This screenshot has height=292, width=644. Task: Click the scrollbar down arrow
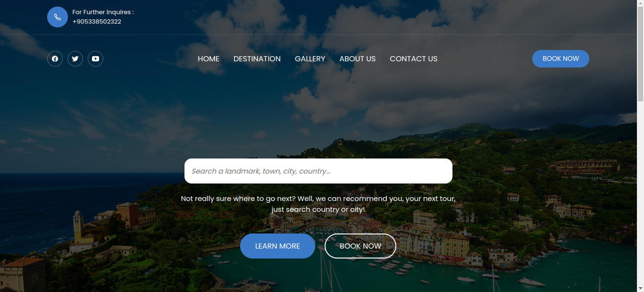pyautogui.click(x=640, y=288)
